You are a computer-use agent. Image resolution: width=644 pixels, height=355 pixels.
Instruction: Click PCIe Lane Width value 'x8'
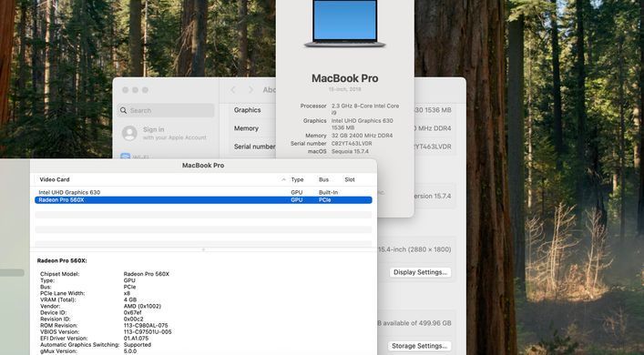tap(127, 293)
